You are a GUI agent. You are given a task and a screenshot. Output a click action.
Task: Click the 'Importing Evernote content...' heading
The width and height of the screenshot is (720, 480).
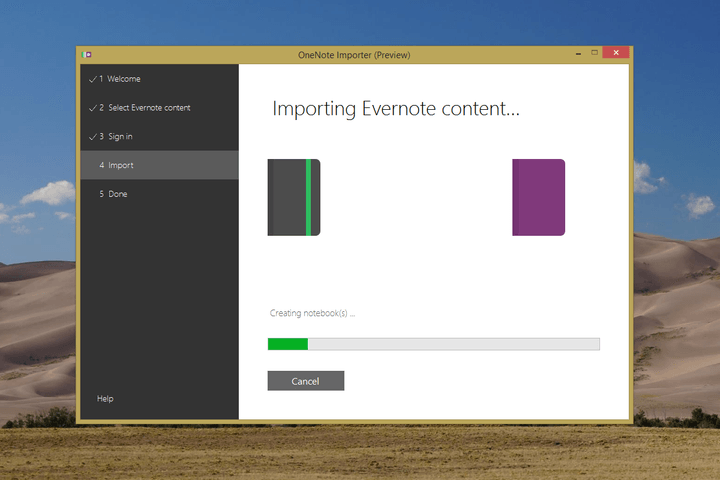click(396, 109)
